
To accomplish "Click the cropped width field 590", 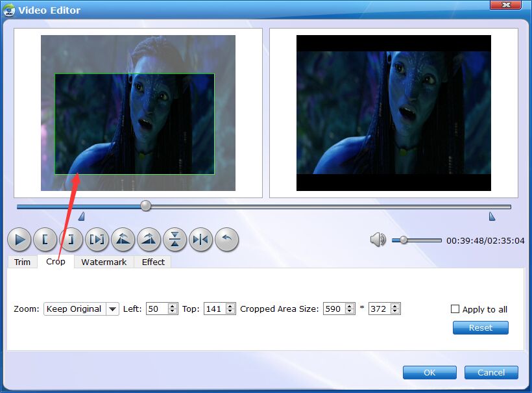I will tap(334, 309).
